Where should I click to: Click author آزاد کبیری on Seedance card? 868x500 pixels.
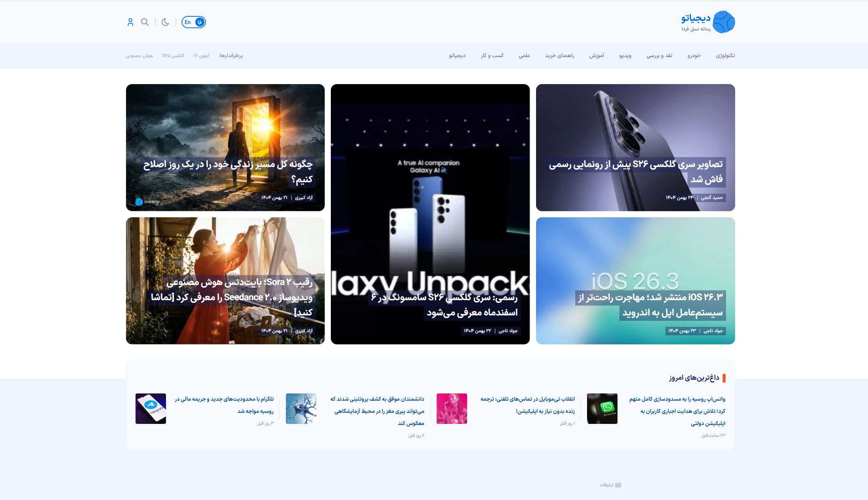pos(303,331)
